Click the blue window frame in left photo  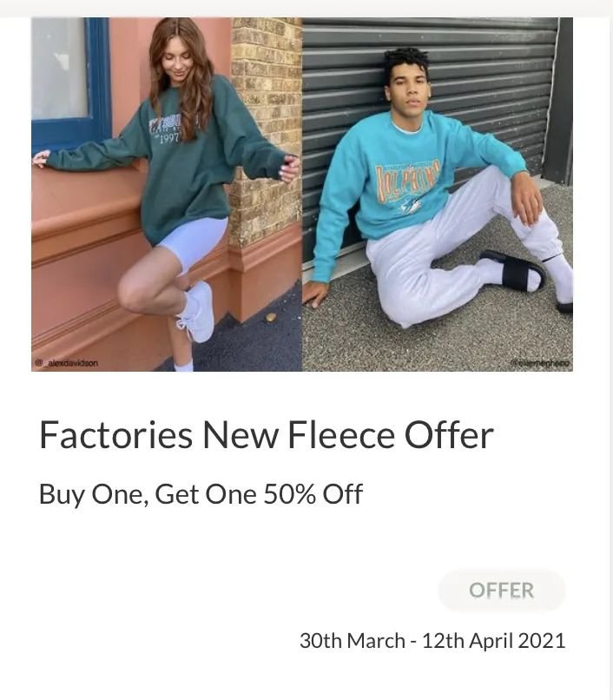71,83
